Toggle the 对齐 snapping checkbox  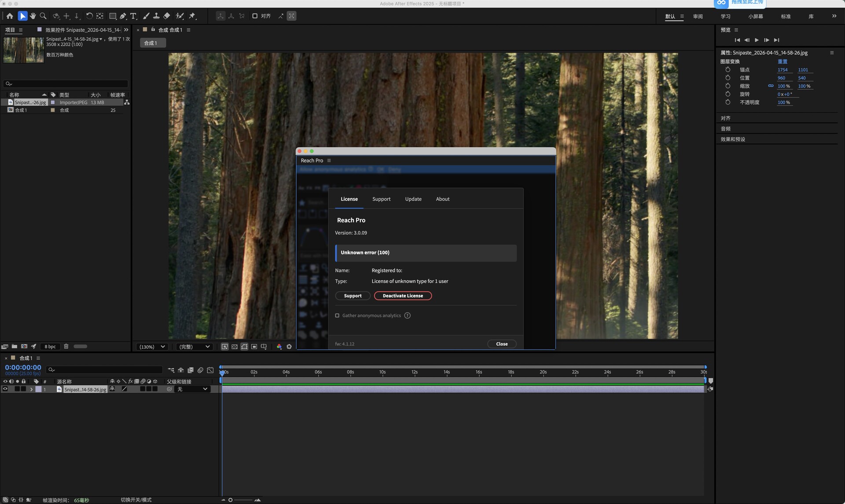pyautogui.click(x=255, y=16)
